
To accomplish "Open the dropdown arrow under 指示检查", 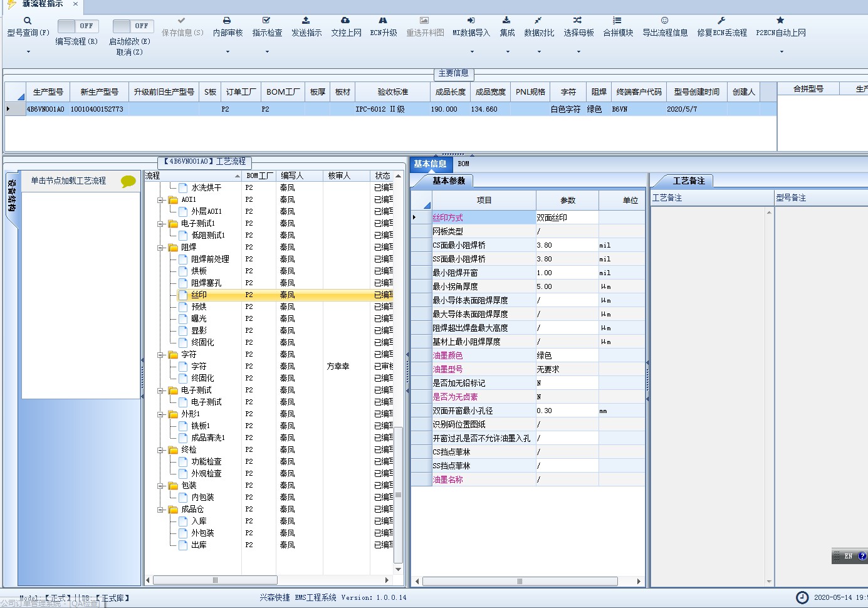I will [267, 51].
